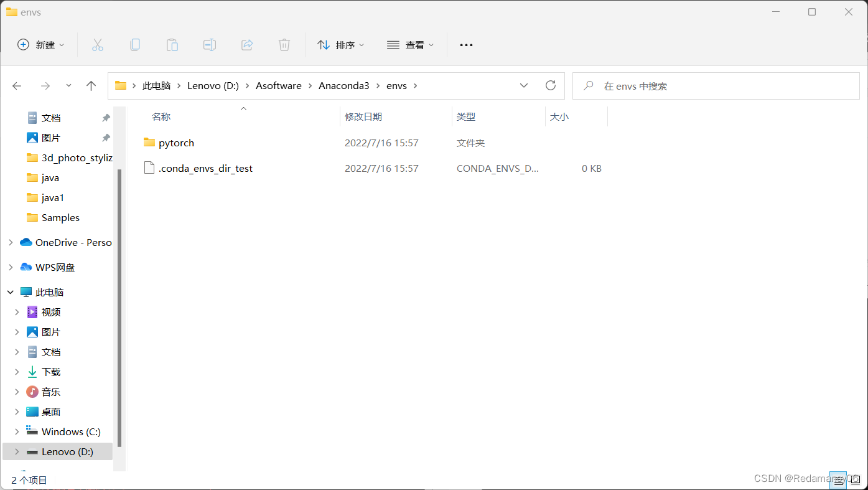
Task: Click Asoftware in address breadcrumb
Action: coord(279,86)
